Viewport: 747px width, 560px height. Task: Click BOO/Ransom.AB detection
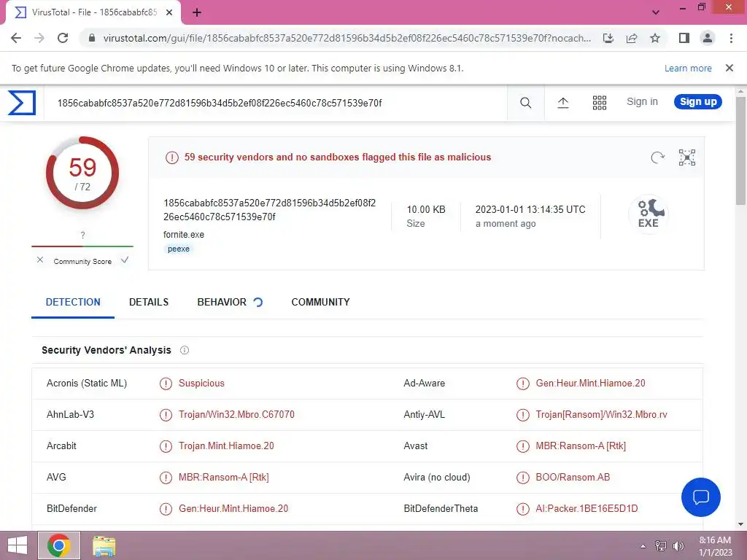[x=573, y=477]
